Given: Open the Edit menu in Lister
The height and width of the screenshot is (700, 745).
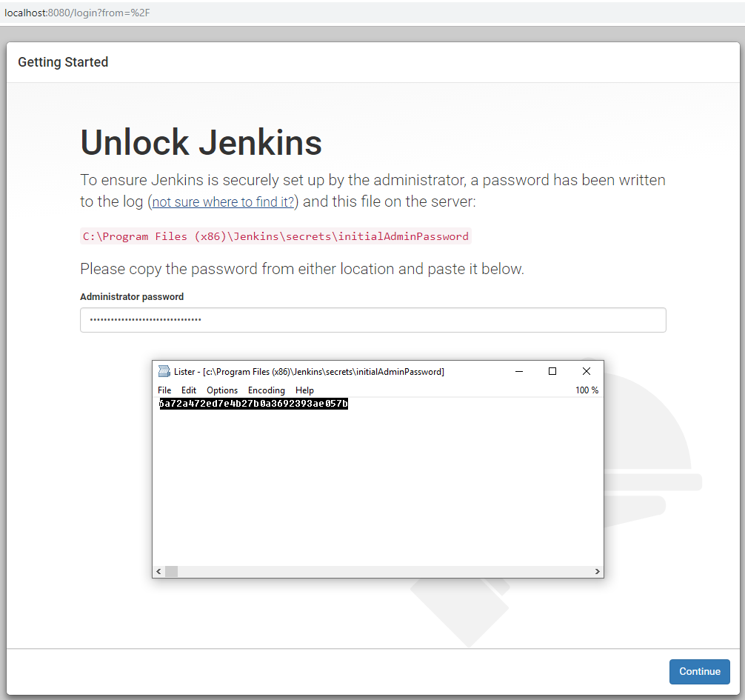Looking at the screenshot, I should click(x=189, y=390).
